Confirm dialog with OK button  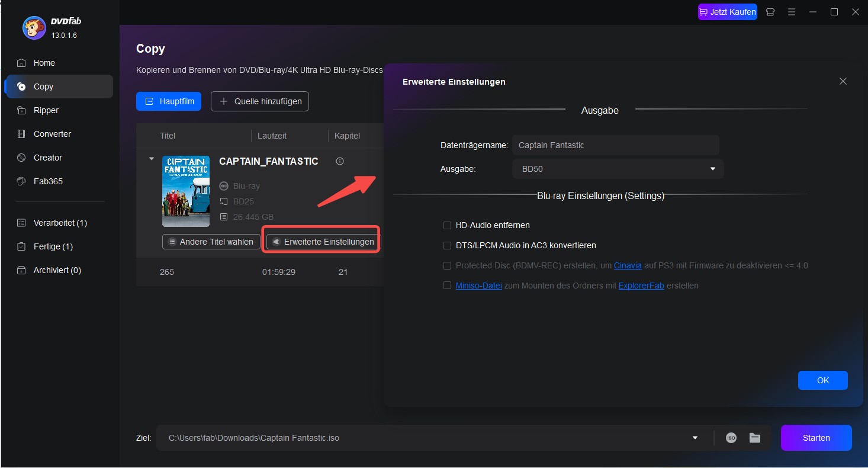(823, 380)
